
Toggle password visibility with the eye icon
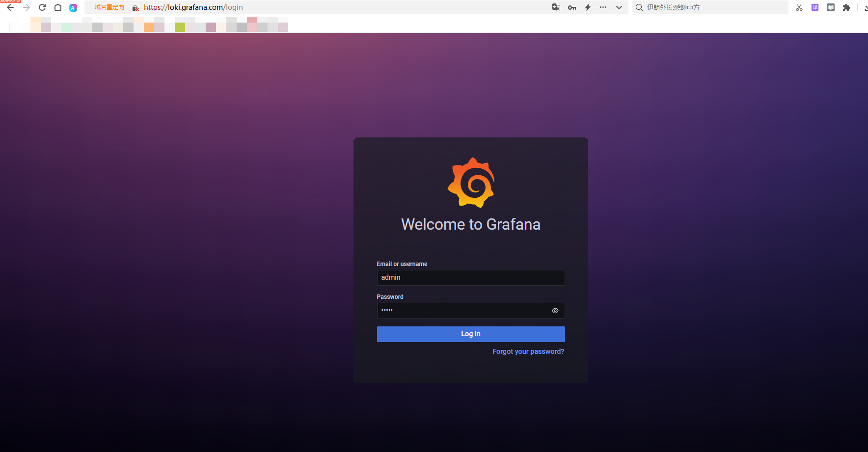coord(555,311)
